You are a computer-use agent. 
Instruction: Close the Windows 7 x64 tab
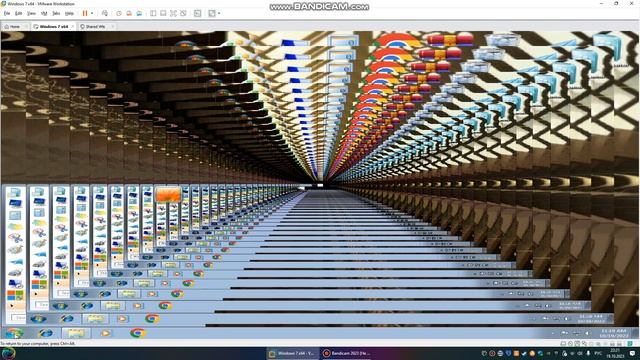[73, 27]
